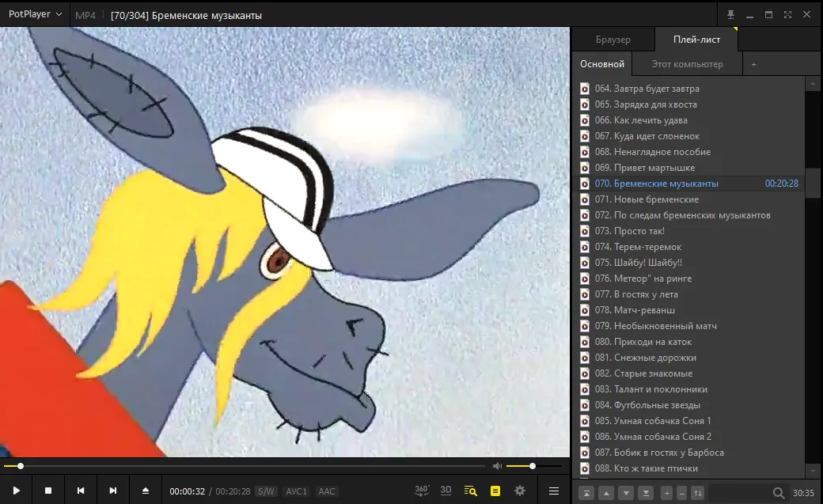Viewport: 823px width, 504px height.
Task: Select 084. Футбольные звезды
Action: [x=690, y=405]
